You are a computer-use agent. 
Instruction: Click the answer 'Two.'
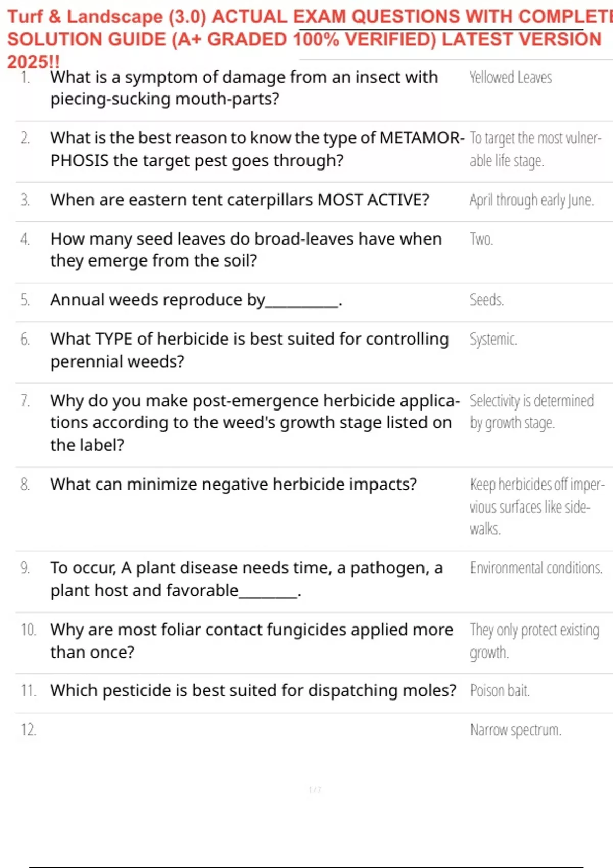[x=481, y=239]
